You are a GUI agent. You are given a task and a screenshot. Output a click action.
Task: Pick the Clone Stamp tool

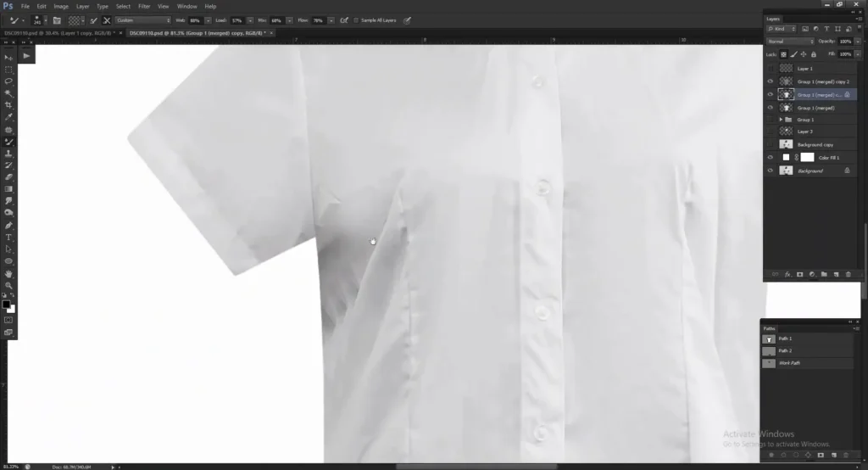(x=8, y=154)
